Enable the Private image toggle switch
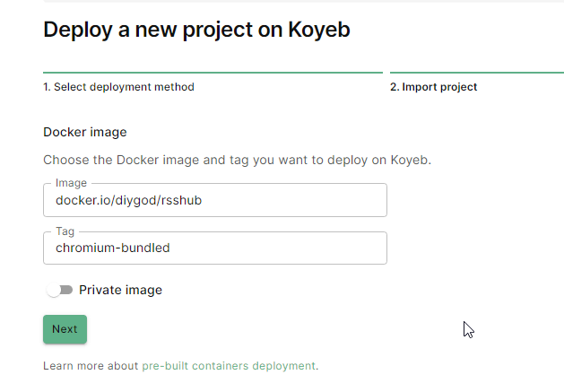The width and height of the screenshot is (564, 392). (60, 291)
